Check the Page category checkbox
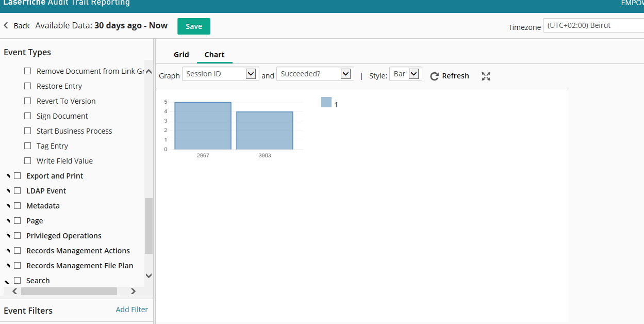 point(17,221)
